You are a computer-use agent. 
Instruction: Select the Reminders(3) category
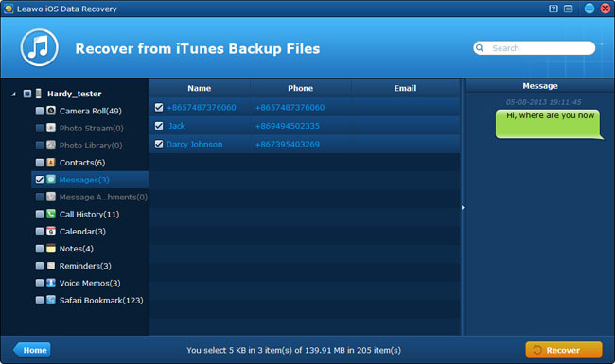[x=85, y=266]
